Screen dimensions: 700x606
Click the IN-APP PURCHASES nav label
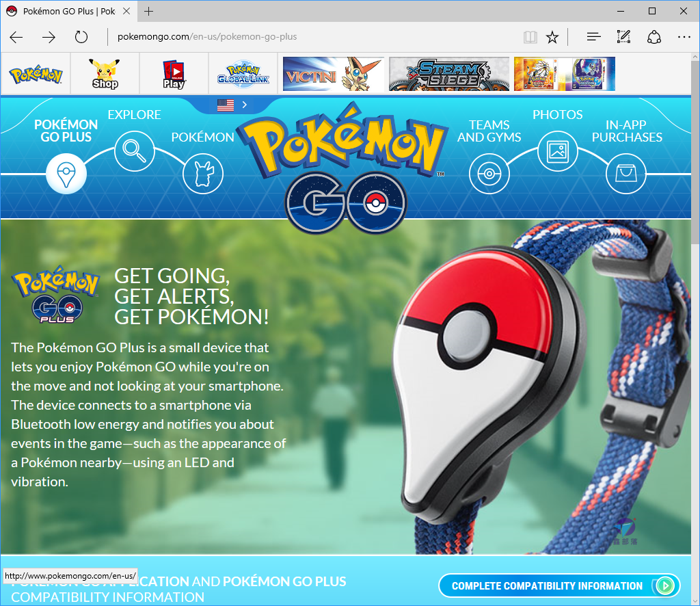627,131
